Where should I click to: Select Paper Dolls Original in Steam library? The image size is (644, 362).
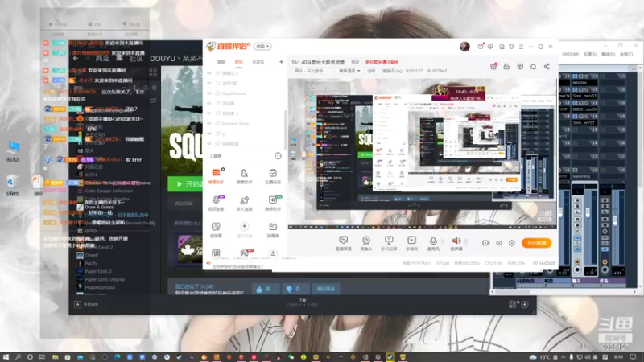point(105,279)
